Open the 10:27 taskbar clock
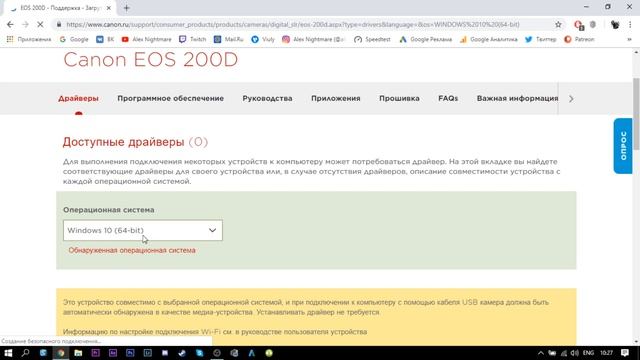Viewport: 640px width, 360px height. 607,353
